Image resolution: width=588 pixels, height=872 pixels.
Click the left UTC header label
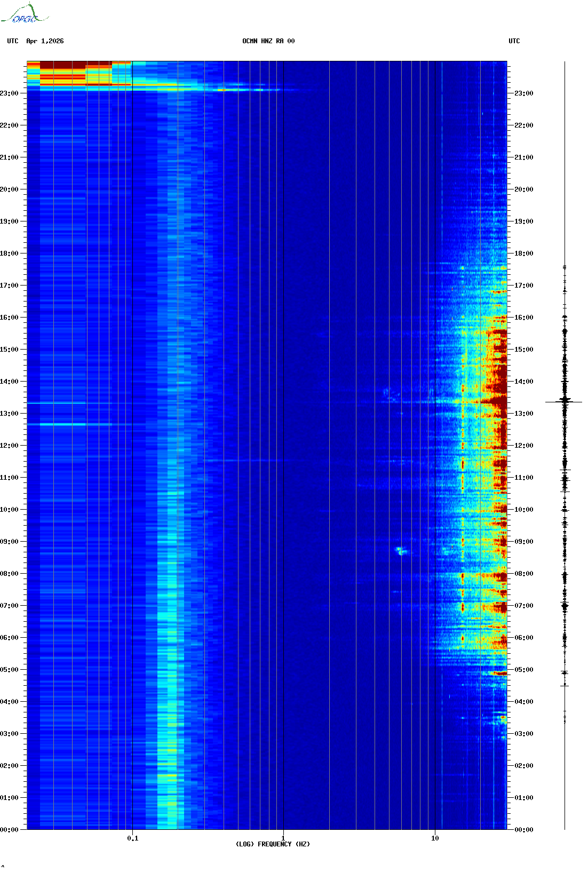point(13,41)
